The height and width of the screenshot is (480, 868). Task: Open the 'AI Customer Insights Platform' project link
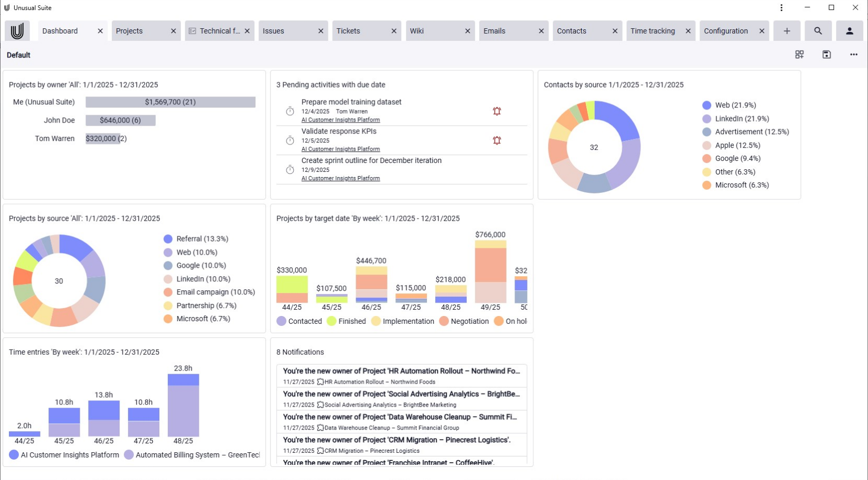[340, 119]
